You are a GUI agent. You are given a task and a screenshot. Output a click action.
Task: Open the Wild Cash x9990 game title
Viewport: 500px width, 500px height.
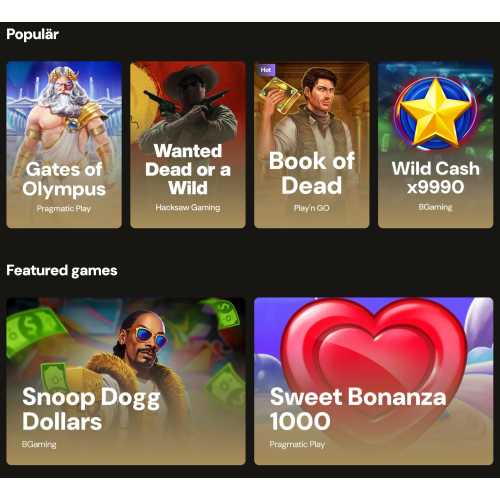435,177
